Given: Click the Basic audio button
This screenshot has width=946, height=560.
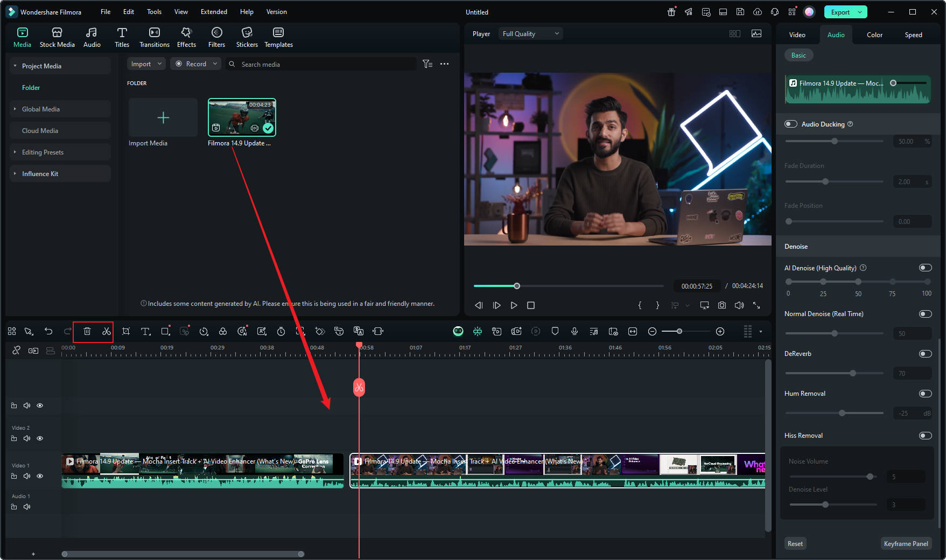Looking at the screenshot, I should (x=798, y=55).
